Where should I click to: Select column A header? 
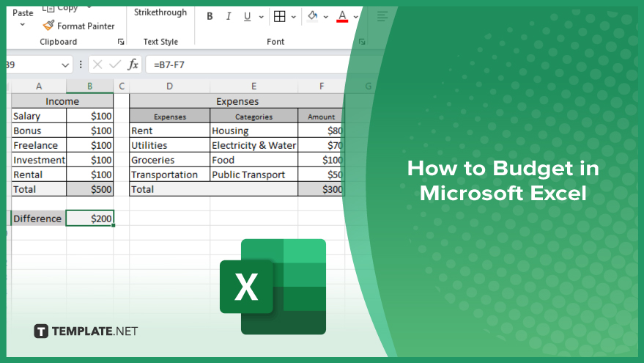click(39, 87)
